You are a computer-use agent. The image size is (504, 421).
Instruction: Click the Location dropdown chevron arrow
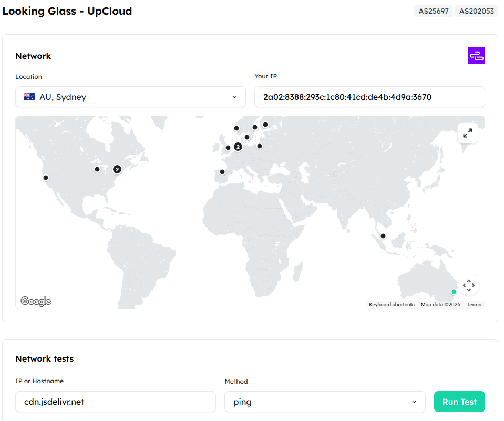(x=234, y=97)
